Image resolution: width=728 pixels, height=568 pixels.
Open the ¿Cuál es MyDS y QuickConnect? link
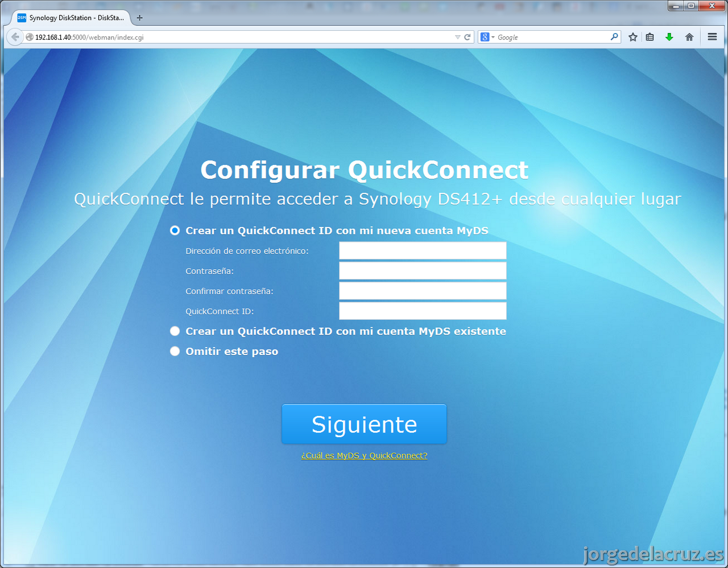pos(364,456)
